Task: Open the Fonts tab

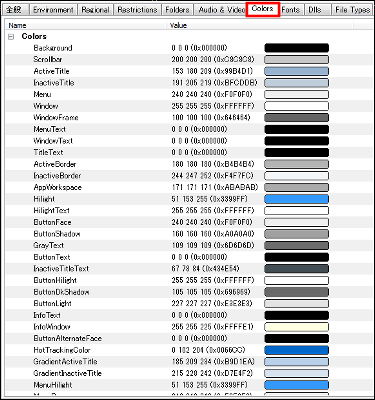Action: click(x=291, y=10)
